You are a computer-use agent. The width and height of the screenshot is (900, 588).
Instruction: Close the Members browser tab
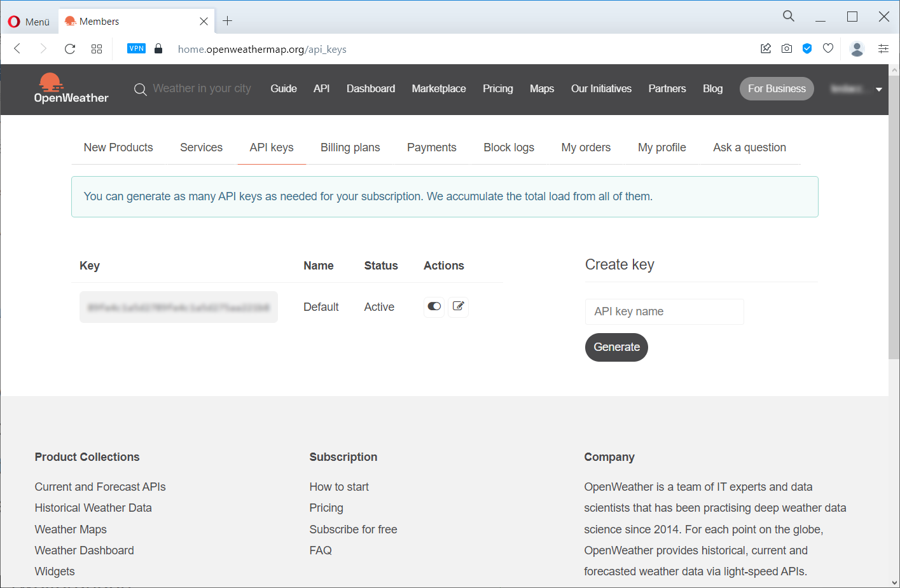(204, 22)
